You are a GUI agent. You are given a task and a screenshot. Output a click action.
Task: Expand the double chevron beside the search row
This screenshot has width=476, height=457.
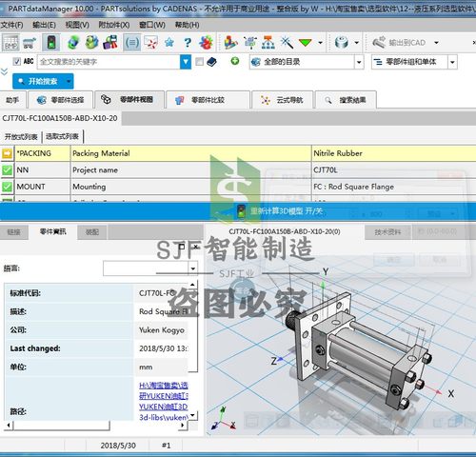point(4,71)
